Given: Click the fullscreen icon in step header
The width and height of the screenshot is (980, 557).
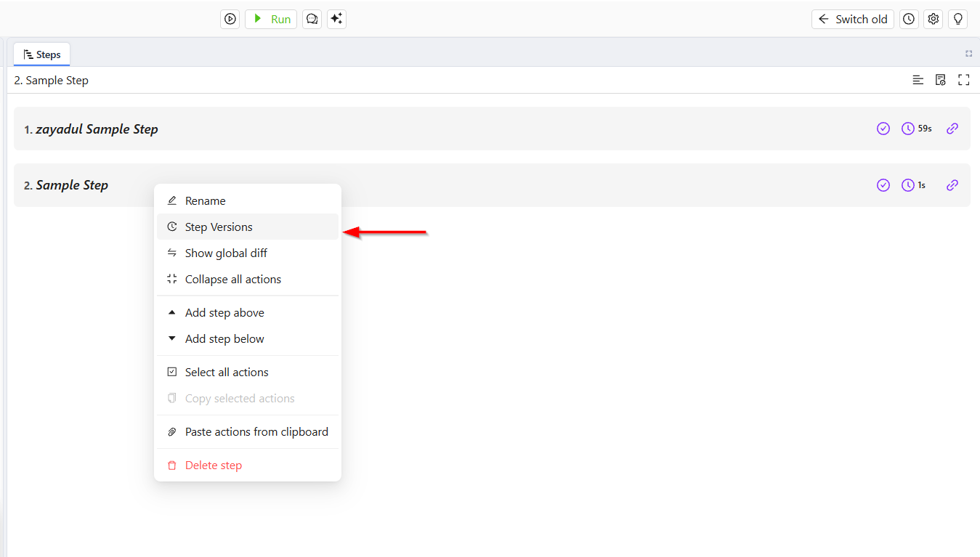Looking at the screenshot, I should coord(964,80).
